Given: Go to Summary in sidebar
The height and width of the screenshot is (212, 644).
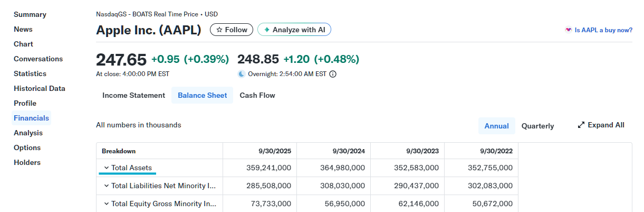Looking at the screenshot, I should (30, 14).
